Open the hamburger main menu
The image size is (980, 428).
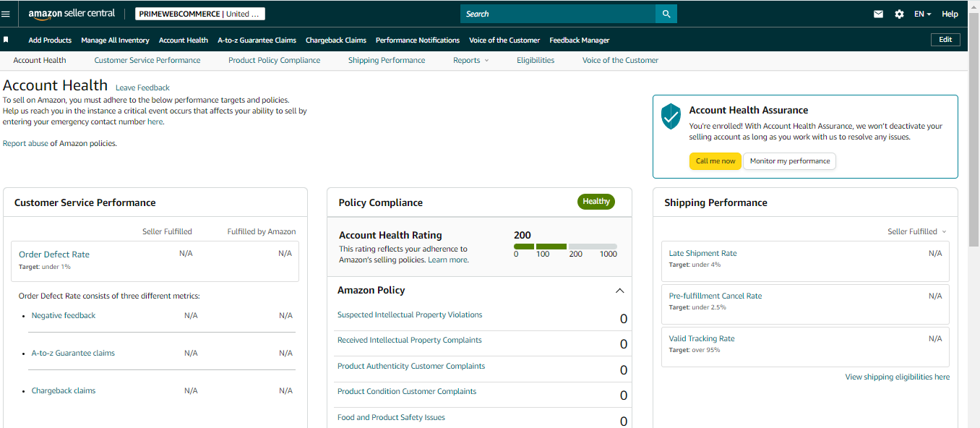click(x=6, y=14)
